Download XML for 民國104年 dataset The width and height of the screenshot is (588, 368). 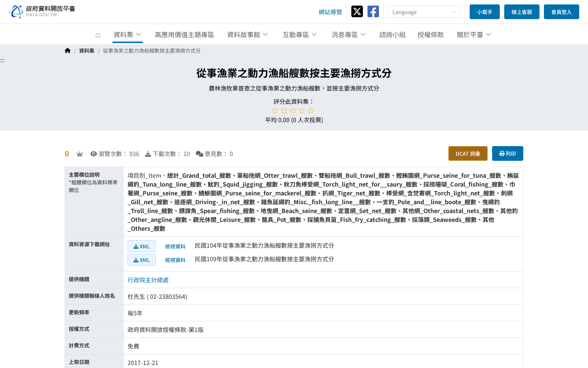click(x=141, y=246)
